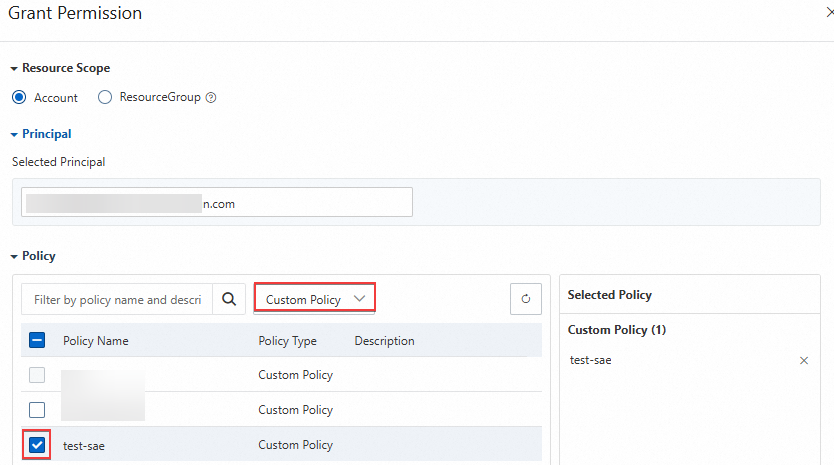Collapse the Principal section
The image size is (834, 465).
click(15, 133)
